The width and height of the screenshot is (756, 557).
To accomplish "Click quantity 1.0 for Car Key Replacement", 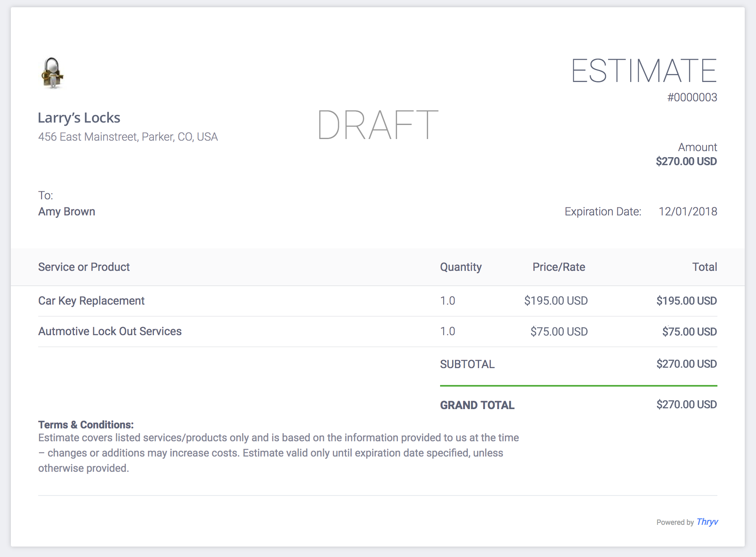I will 448,301.
